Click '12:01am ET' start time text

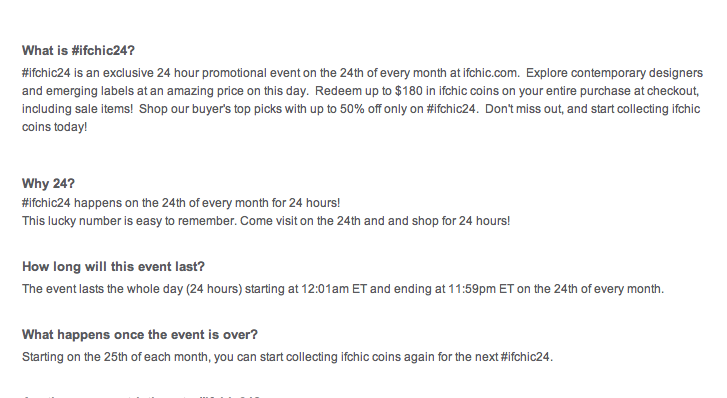[334, 289]
